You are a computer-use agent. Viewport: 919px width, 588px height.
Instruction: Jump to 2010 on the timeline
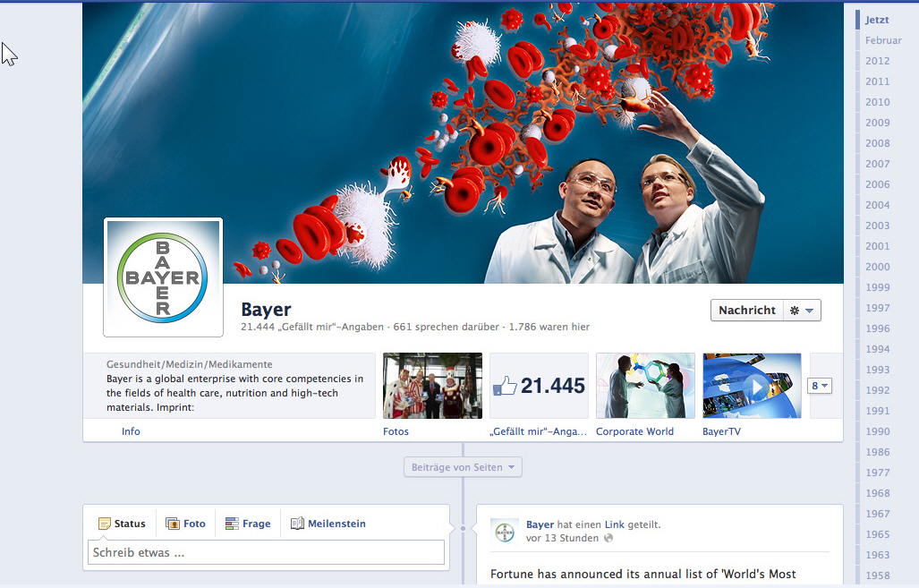877,102
